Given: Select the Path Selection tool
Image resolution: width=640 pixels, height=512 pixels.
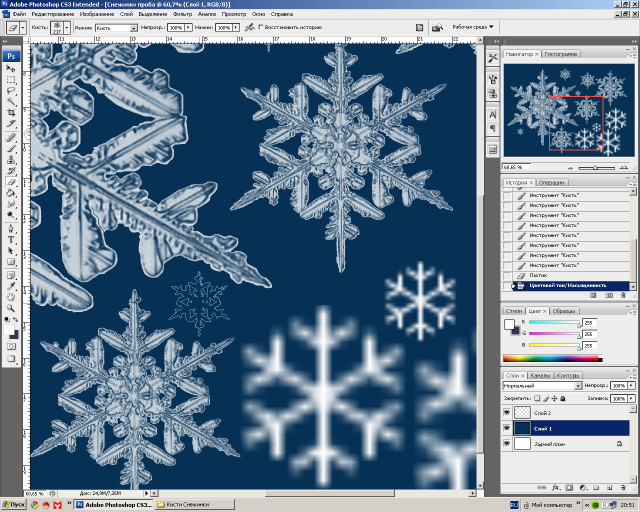Looking at the screenshot, I should coord(11,251).
